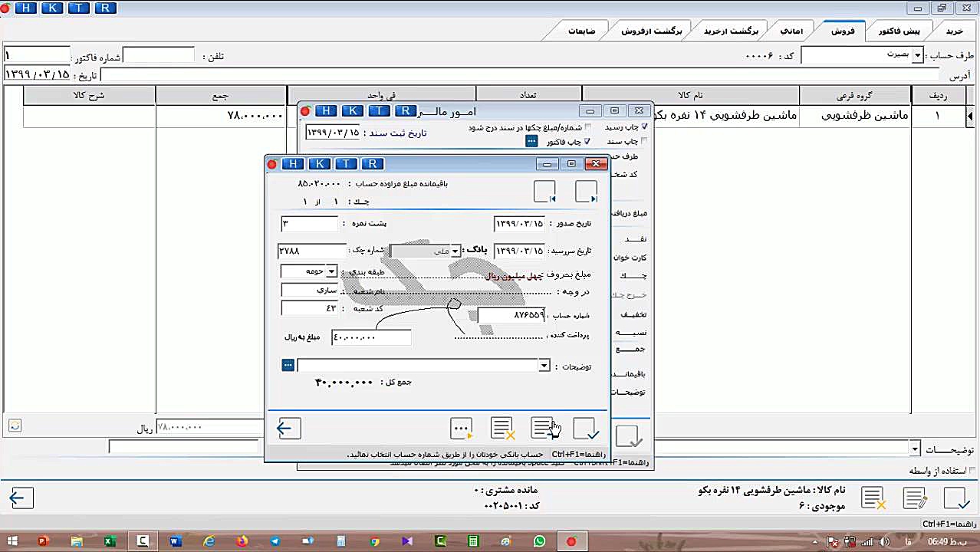Click the R button in main title bar

coord(104,8)
